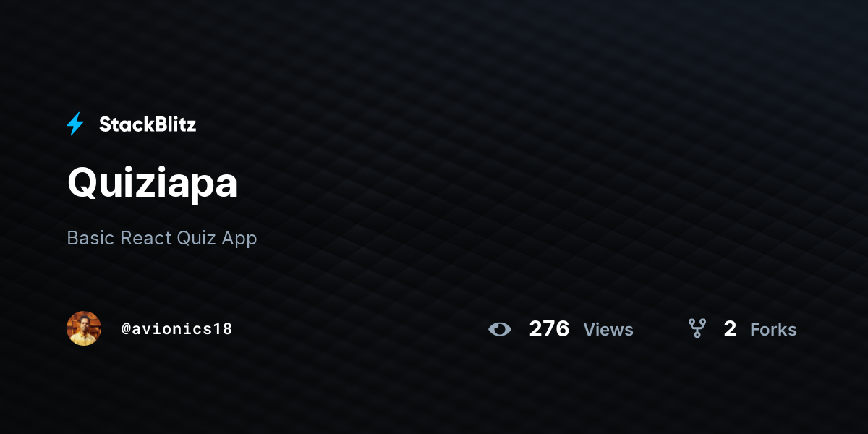This screenshot has height=434, width=868.
Task: Click the word Basic in the subtitle
Action: 90,237
